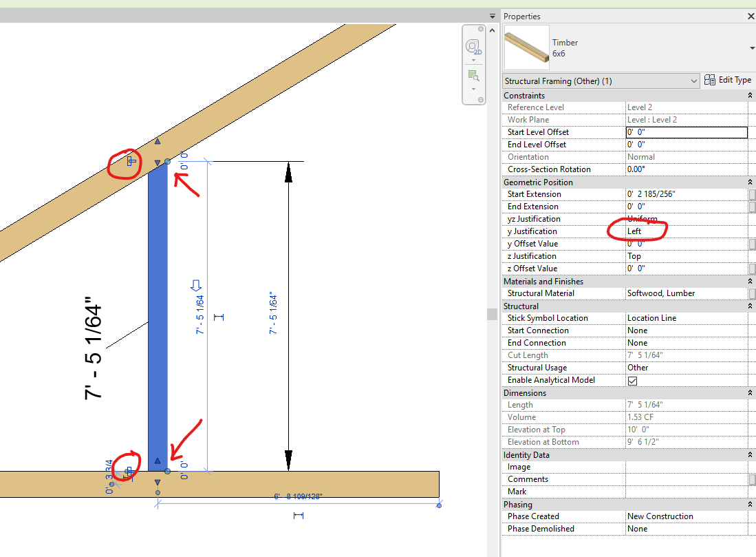The image size is (756, 557).
Task: Close the Navigation Bar with its X icon
Action: pos(481,29)
